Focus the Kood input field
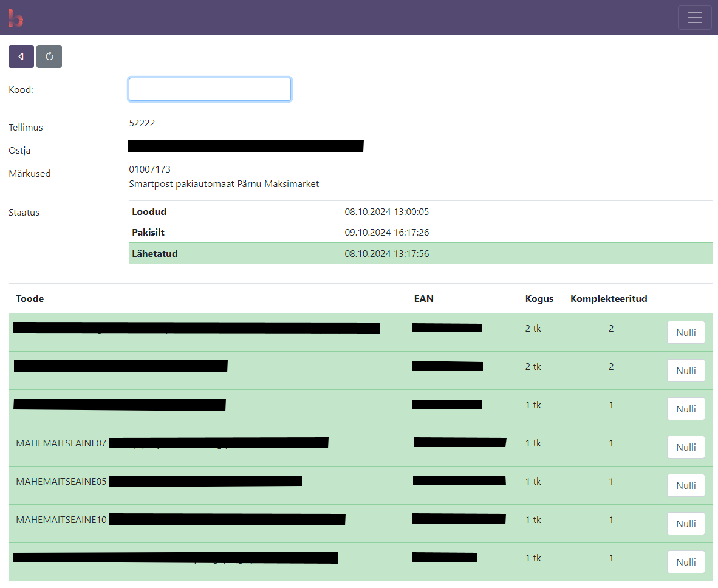 [210, 89]
